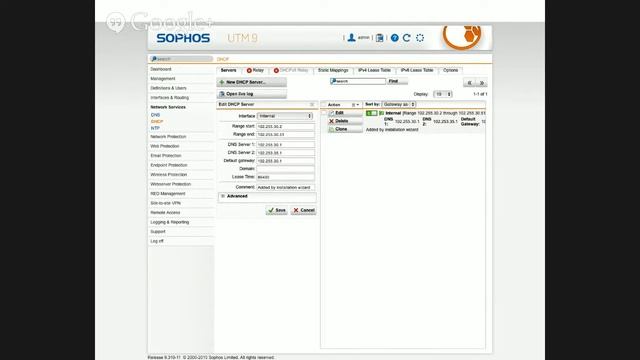Click the DNS Server 2 input field
Image resolution: width=640 pixels, height=360 pixels.
(x=285, y=153)
